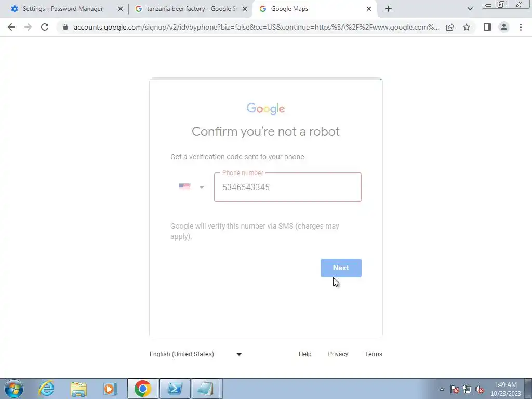Select the Confirm you're not a robot heading
Image resolution: width=532 pixels, height=399 pixels.
pos(265,131)
